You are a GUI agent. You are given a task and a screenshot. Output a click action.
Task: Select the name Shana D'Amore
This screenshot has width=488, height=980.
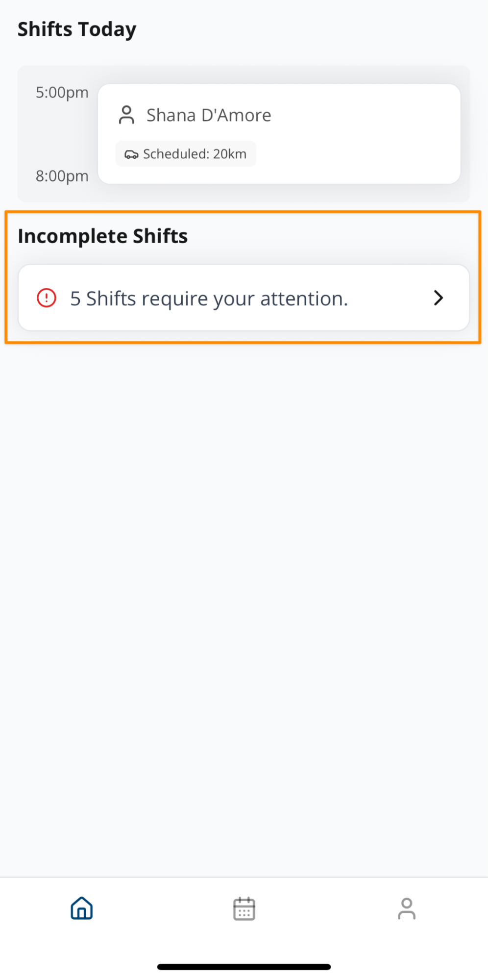209,115
